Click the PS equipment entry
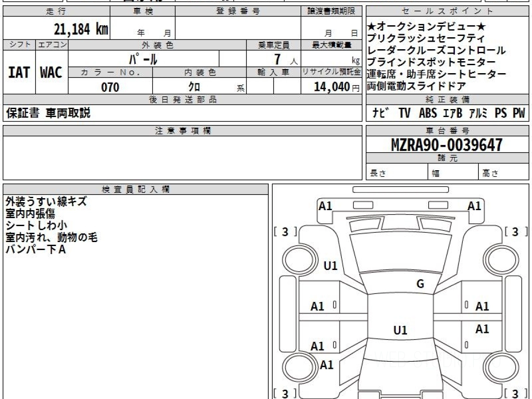 (x=501, y=113)
